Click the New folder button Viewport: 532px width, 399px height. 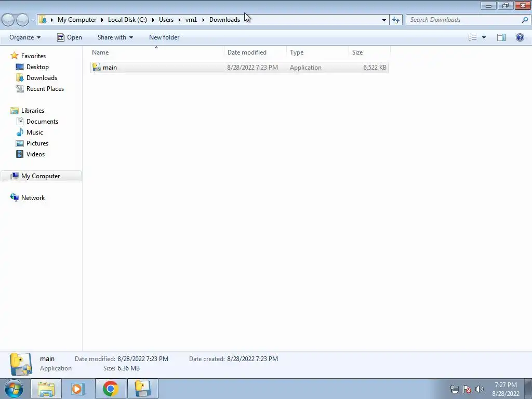pos(164,37)
